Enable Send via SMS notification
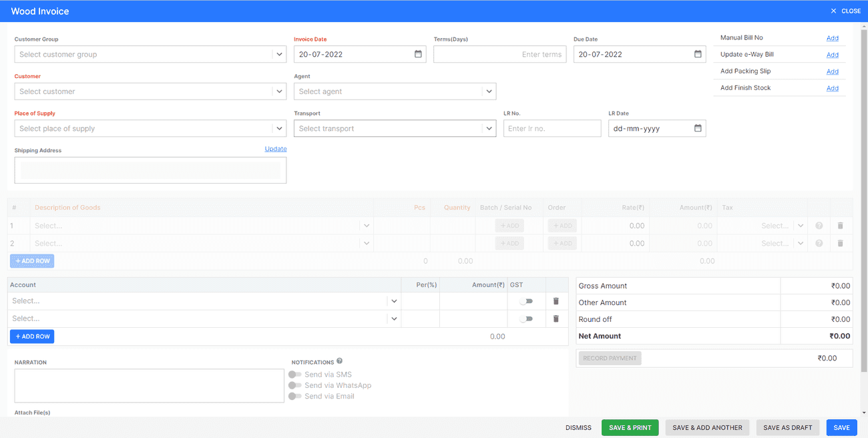 (294, 375)
